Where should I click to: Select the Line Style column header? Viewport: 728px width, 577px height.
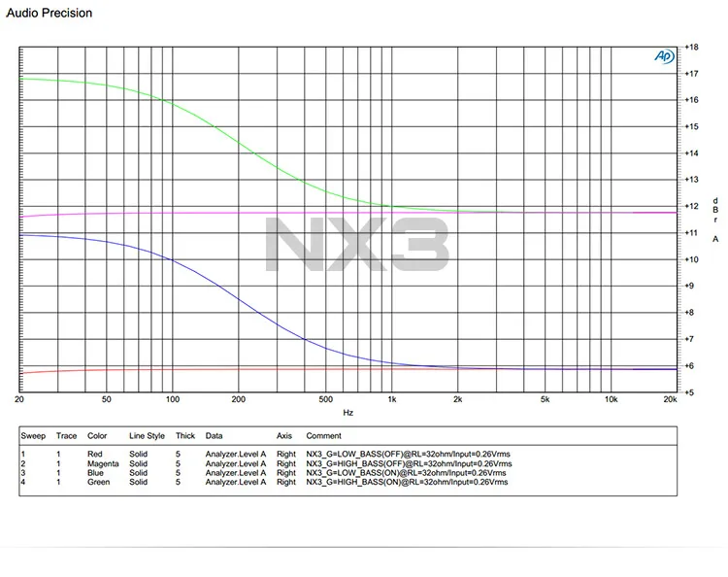[147, 436]
